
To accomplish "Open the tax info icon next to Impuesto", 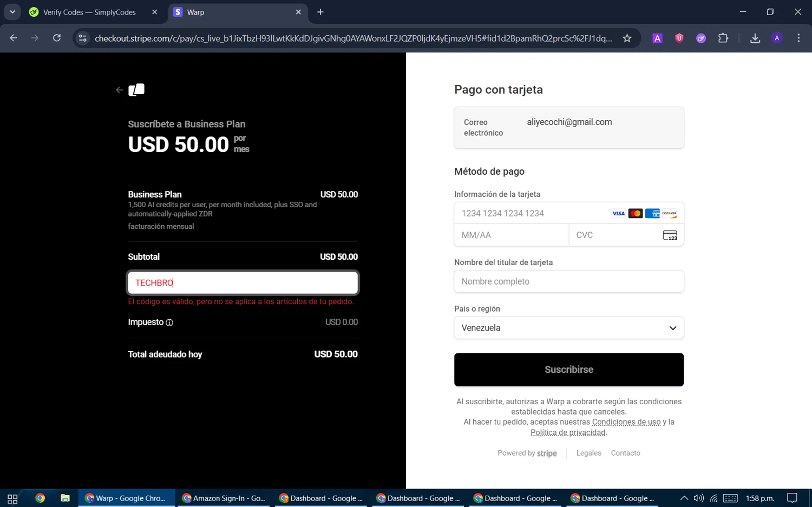I will pos(169,322).
